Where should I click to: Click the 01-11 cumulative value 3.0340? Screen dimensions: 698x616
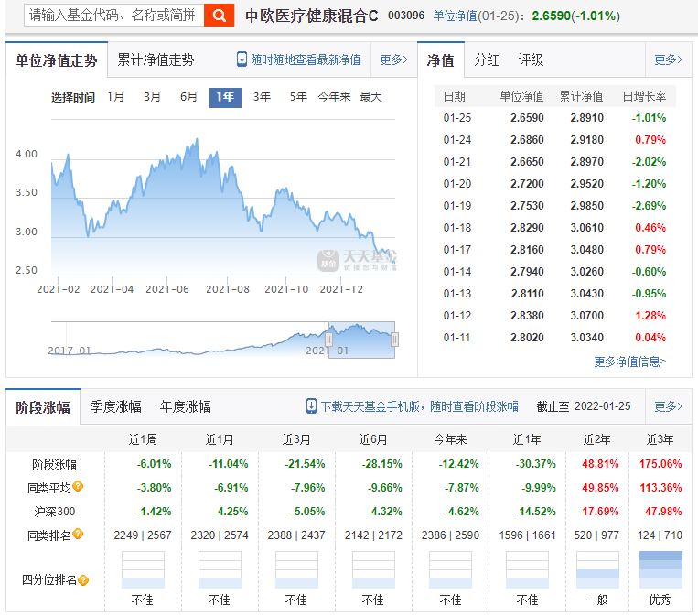click(586, 338)
